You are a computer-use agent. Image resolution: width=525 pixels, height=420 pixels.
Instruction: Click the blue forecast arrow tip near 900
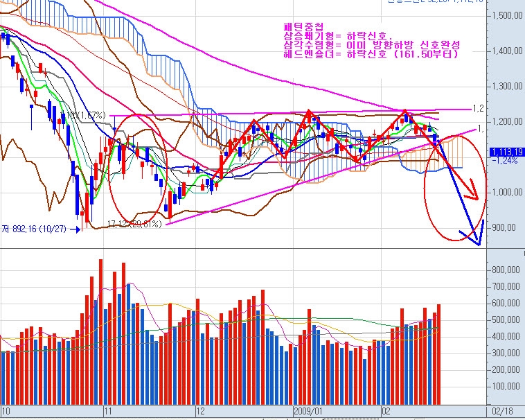(x=478, y=243)
